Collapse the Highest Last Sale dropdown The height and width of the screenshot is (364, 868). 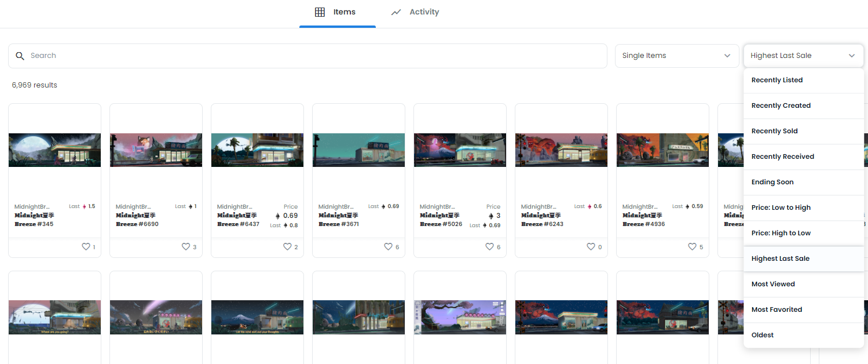(803, 56)
